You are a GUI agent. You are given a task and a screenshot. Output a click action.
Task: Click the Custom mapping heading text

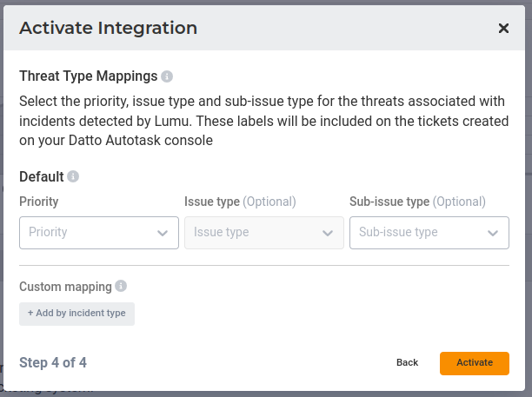tap(65, 286)
